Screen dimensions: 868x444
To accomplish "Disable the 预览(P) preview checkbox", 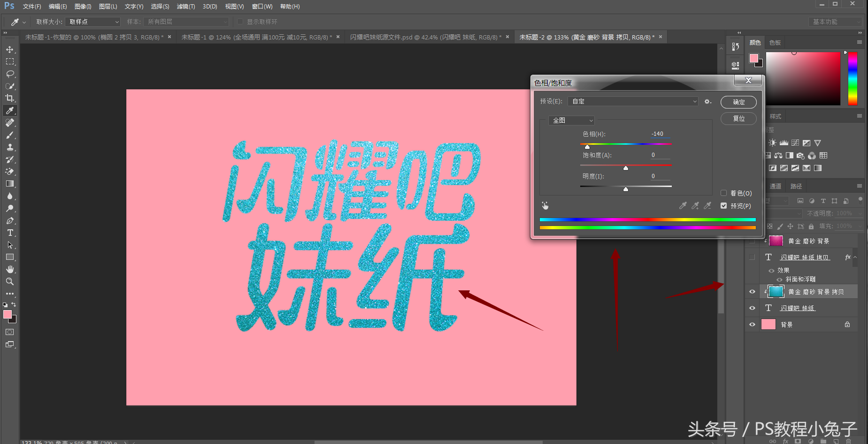I will pos(723,205).
